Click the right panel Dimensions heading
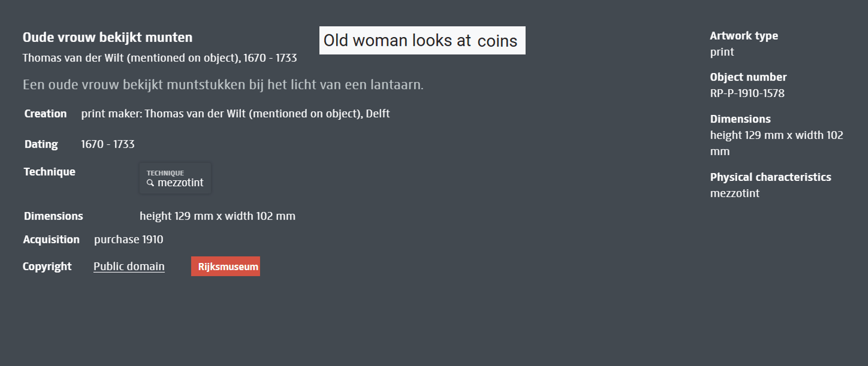 coord(740,119)
